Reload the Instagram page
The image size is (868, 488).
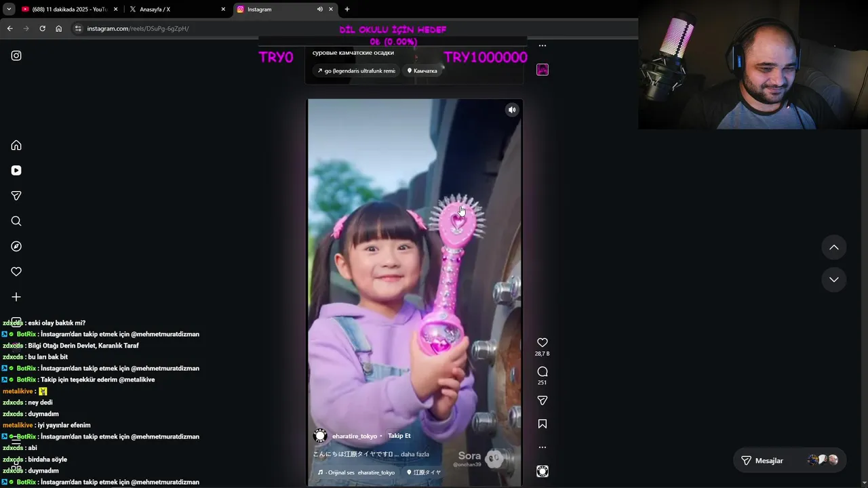click(x=42, y=28)
